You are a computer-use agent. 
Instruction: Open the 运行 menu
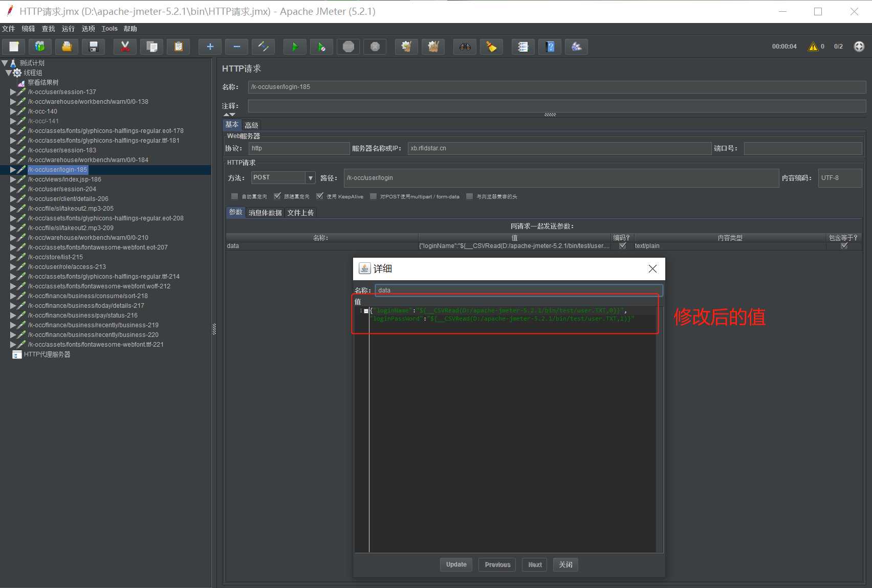pos(68,29)
